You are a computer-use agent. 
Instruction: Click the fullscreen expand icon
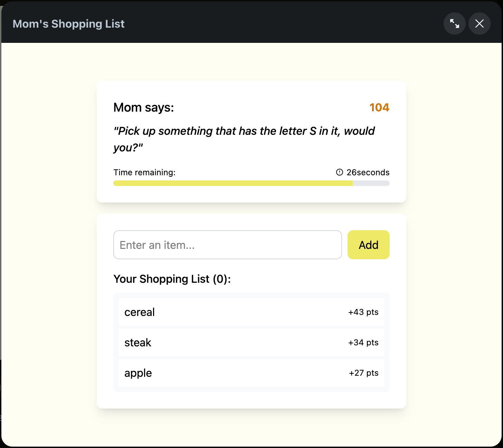click(454, 24)
